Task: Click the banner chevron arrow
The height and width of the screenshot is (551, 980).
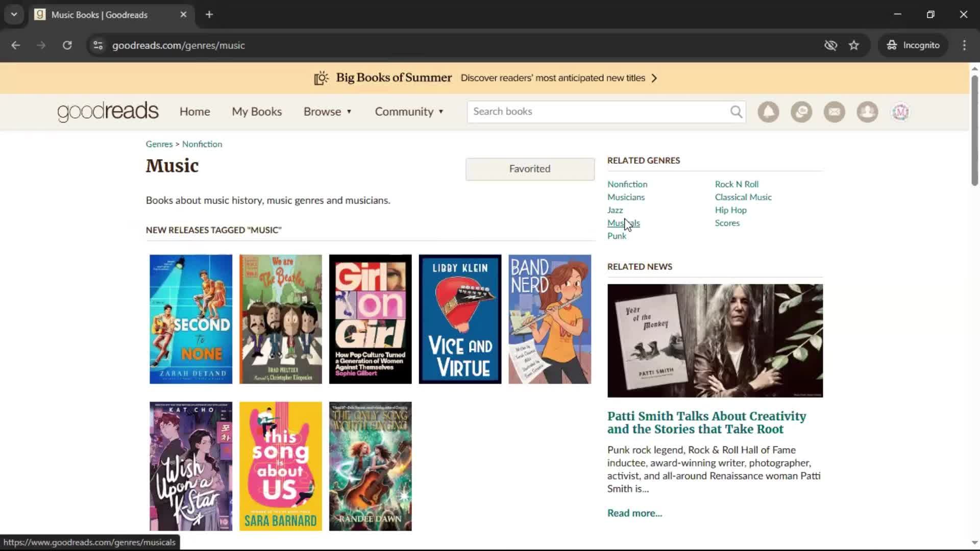Action: (x=654, y=78)
